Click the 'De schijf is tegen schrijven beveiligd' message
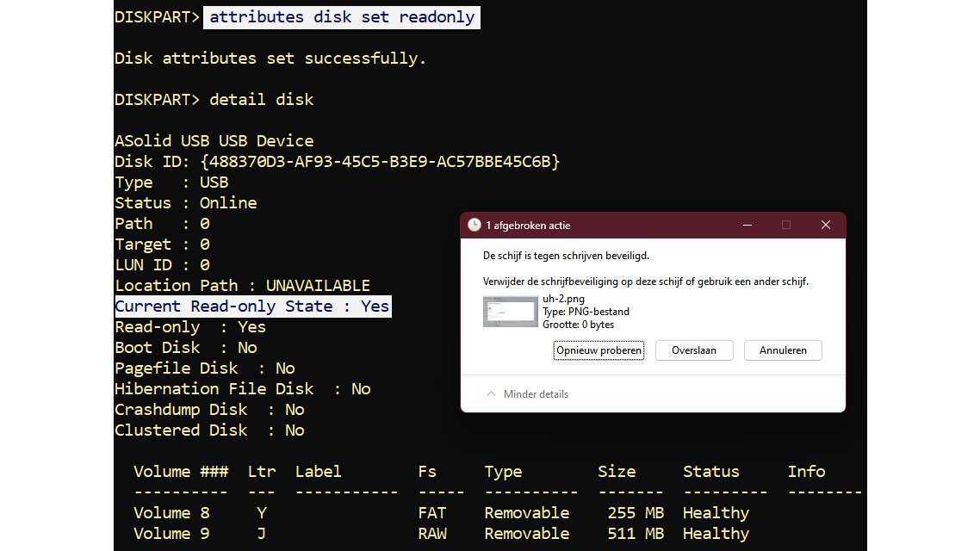980x551 pixels. coord(566,256)
